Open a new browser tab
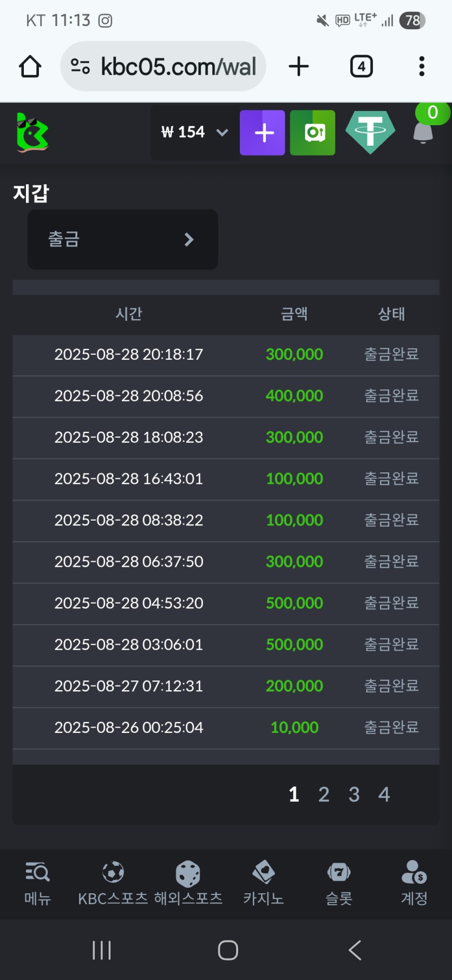 pyautogui.click(x=299, y=67)
